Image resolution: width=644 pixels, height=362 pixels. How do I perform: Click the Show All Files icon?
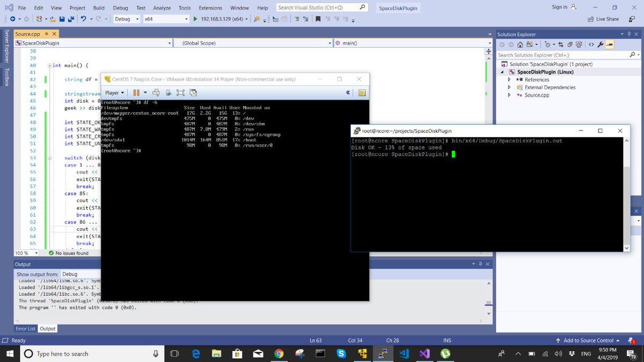(x=580, y=45)
